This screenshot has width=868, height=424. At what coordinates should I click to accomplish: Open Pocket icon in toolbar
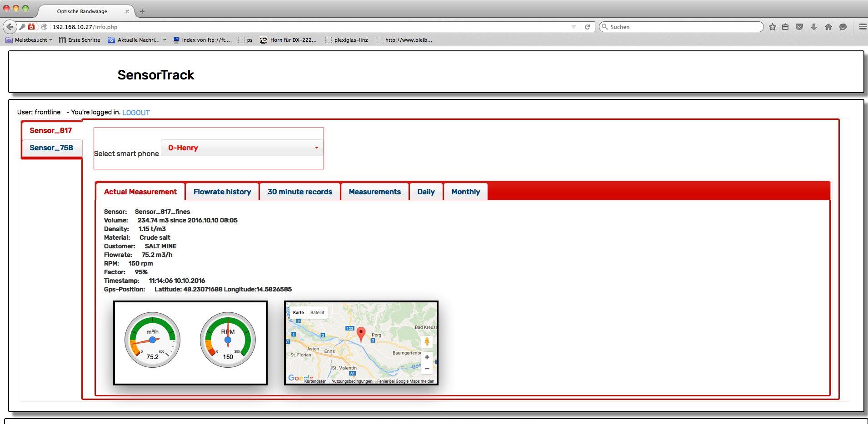coord(799,27)
